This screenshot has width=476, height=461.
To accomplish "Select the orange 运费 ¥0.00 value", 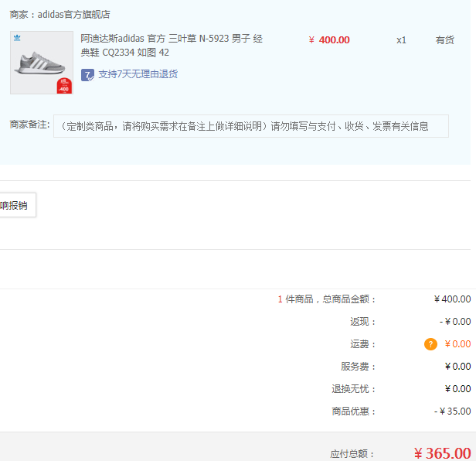I will point(457,344).
